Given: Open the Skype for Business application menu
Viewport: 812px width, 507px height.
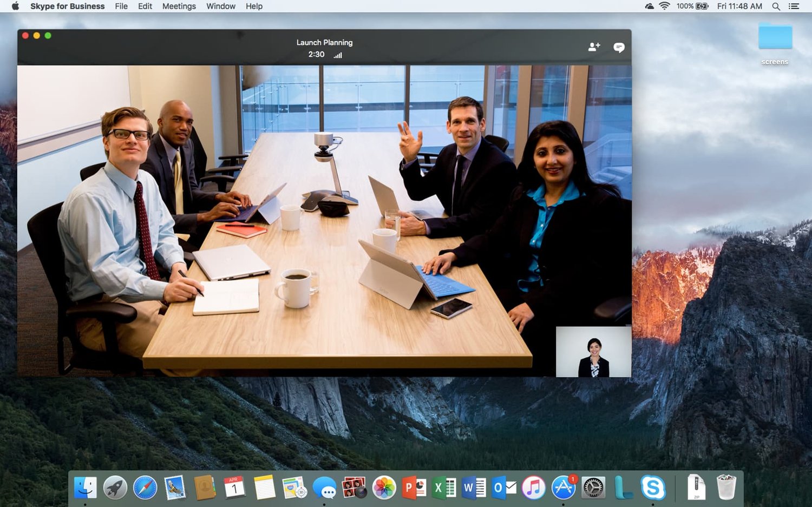Looking at the screenshot, I should pyautogui.click(x=67, y=6).
